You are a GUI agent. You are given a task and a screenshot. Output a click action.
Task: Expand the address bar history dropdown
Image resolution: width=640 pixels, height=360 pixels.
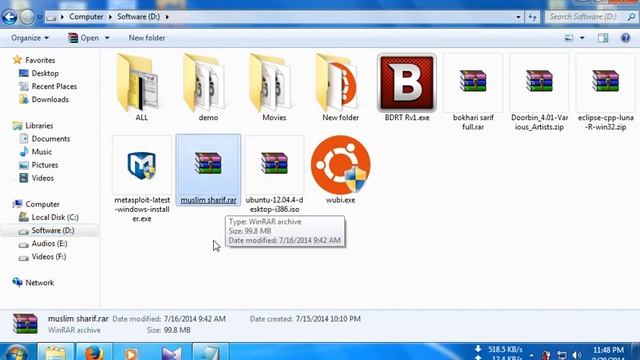point(518,17)
